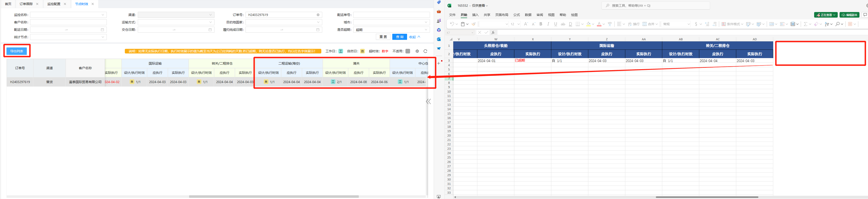Toggle italic formatting in the Excel ribbon
This screenshot has width=868, height=199.
[548, 24]
